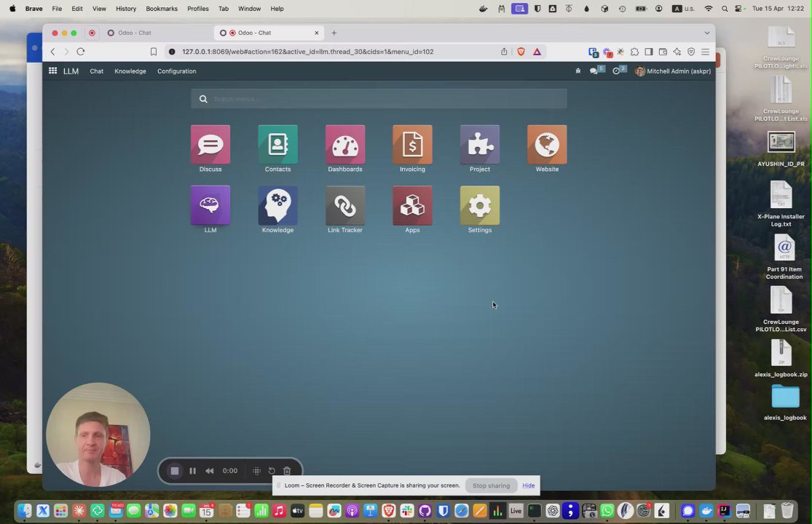Open the Contacts app

(277, 145)
